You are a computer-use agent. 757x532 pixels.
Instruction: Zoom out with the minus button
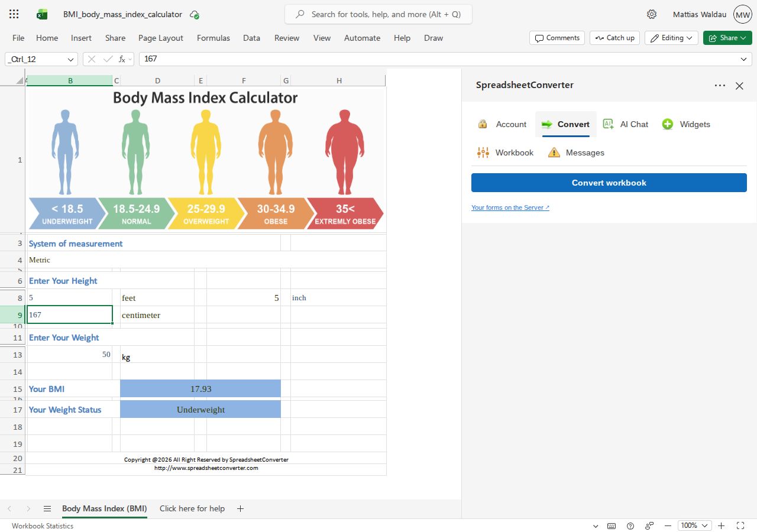[668, 525]
